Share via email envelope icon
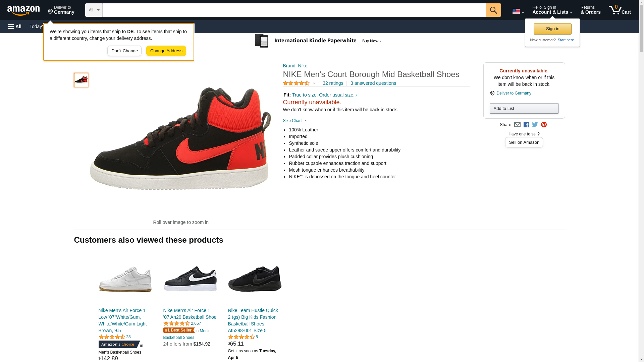Screen dimensions: 644x362 tap(517, 125)
